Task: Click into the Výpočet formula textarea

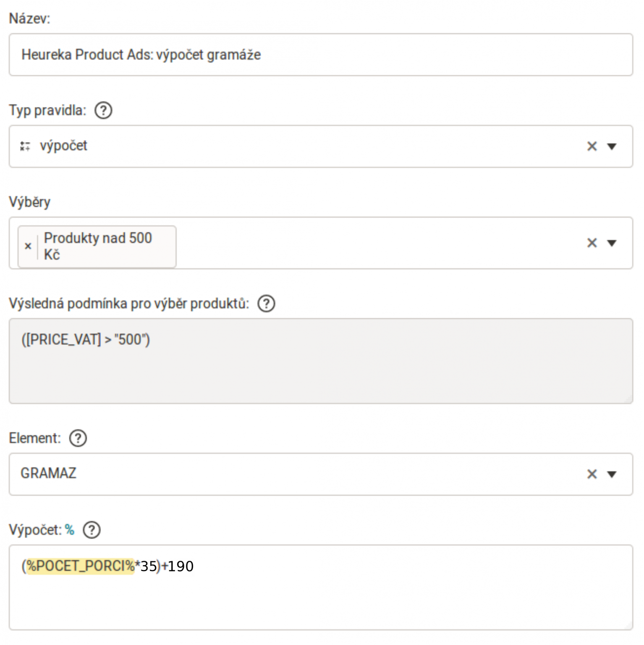Action: pos(321,587)
